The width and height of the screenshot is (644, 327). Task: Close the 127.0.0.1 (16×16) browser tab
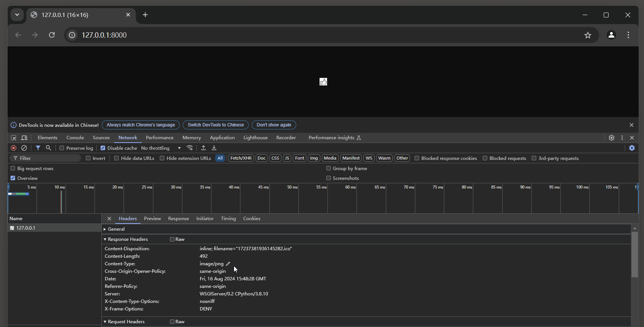[128, 15]
